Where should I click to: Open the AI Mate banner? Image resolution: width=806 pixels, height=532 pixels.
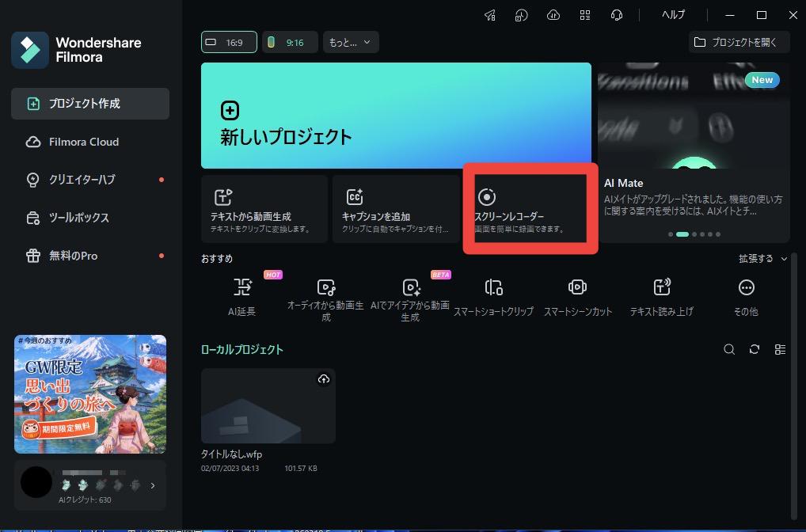[x=694, y=153]
